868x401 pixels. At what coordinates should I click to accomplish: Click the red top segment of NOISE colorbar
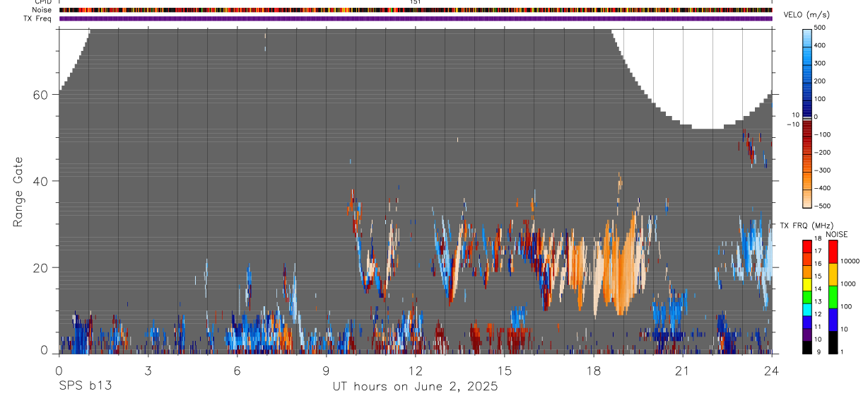(833, 252)
